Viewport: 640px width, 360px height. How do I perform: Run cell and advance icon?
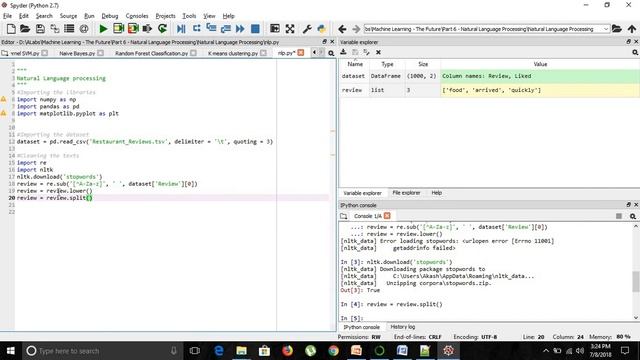pos(133,29)
